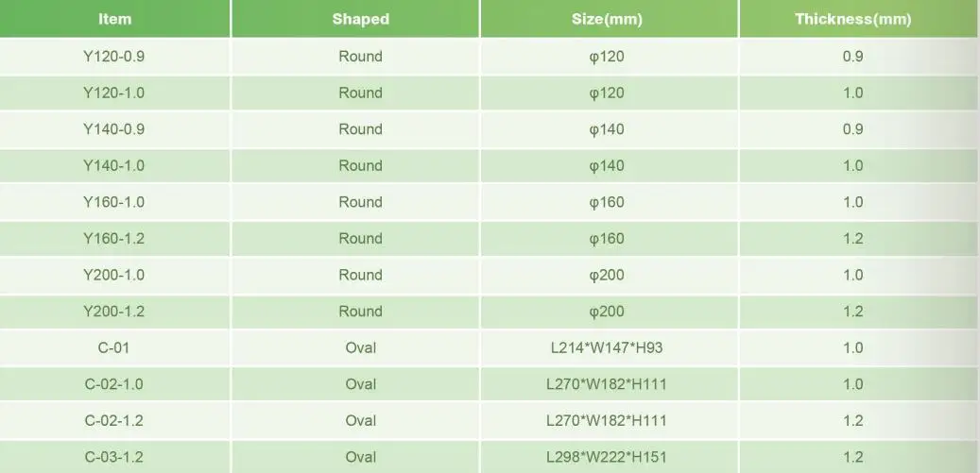Select the Y140-0.9 item cell
This screenshot has height=473, width=980.
[115, 129]
